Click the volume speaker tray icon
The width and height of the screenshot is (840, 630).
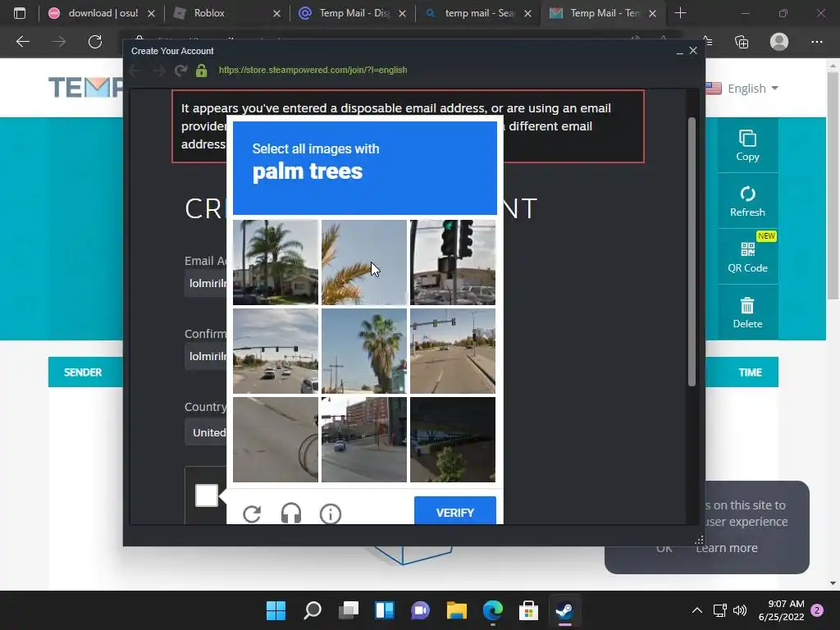(x=740, y=610)
